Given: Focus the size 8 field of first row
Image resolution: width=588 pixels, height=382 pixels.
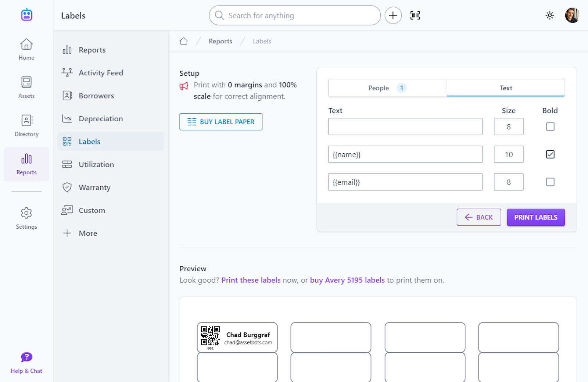Looking at the screenshot, I should (509, 126).
